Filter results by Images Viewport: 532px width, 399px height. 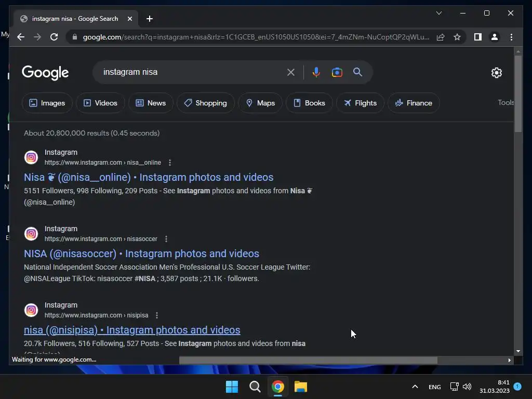(x=47, y=103)
